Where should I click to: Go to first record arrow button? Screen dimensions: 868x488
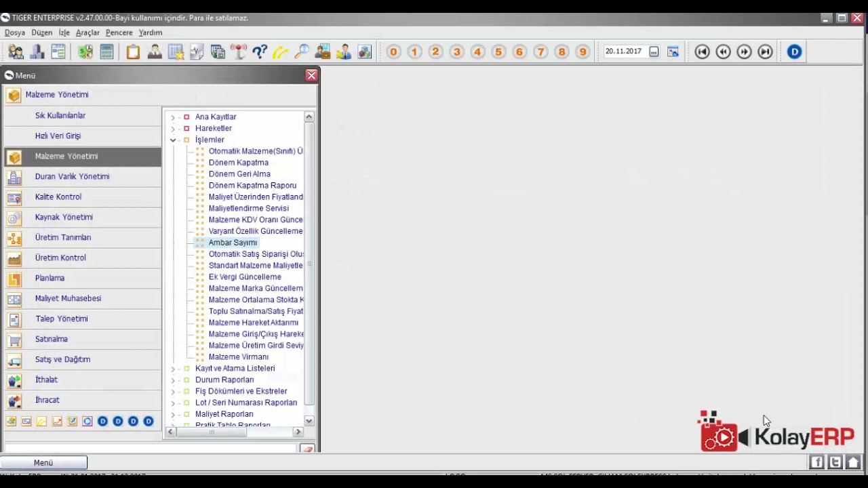[x=702, y=52]
